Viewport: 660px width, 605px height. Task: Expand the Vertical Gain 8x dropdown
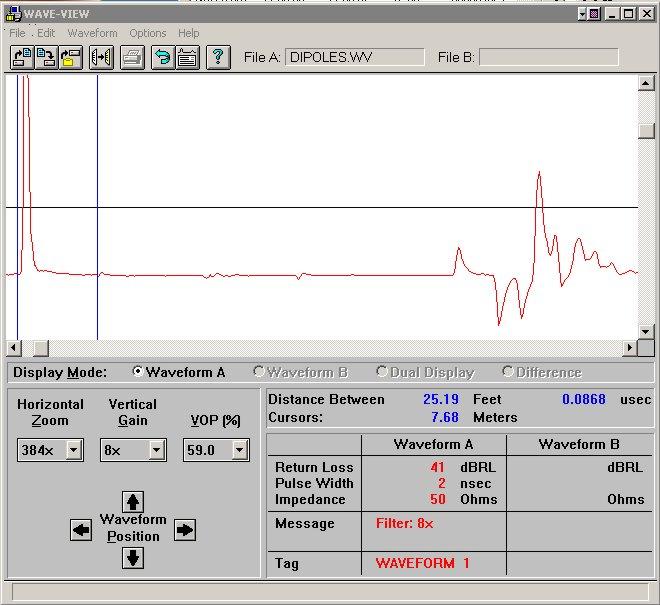point(156,450)
